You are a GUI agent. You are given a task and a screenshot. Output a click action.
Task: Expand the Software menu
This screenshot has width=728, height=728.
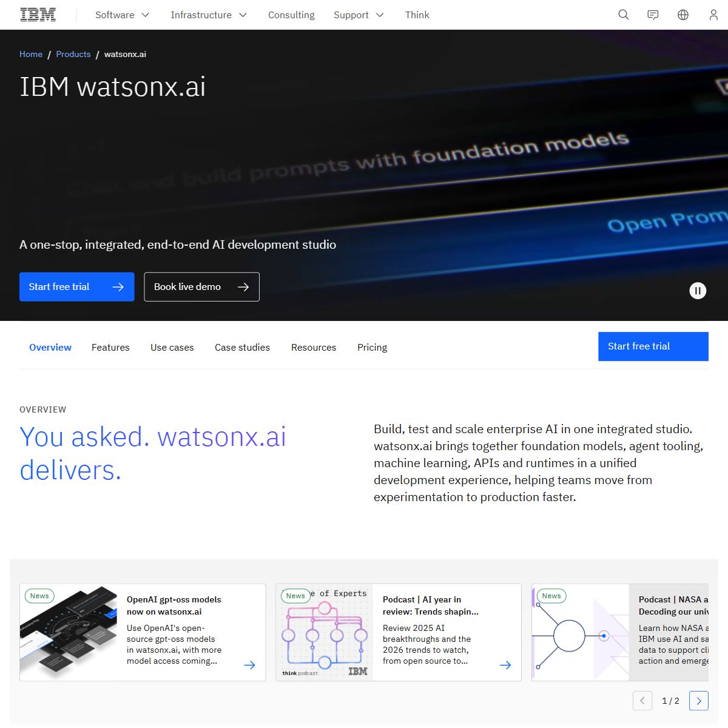tap(122, 15)
